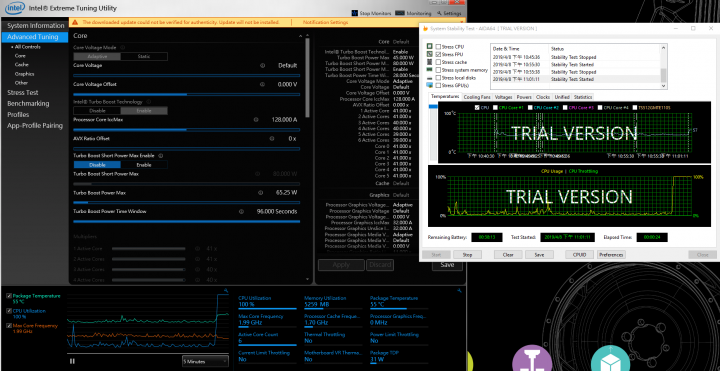Enable Stress CPU checkbox in AIDA64
Image resolution: width=720 pixels, height=371 pixels.
(x=438, y=47)
